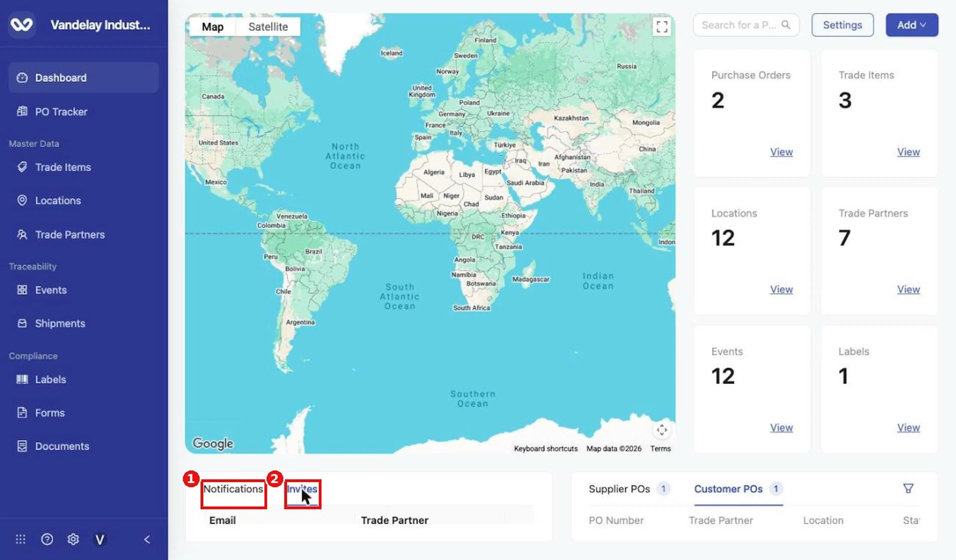
Task: Open the map Terms link
Action: [x=660, y=448]
